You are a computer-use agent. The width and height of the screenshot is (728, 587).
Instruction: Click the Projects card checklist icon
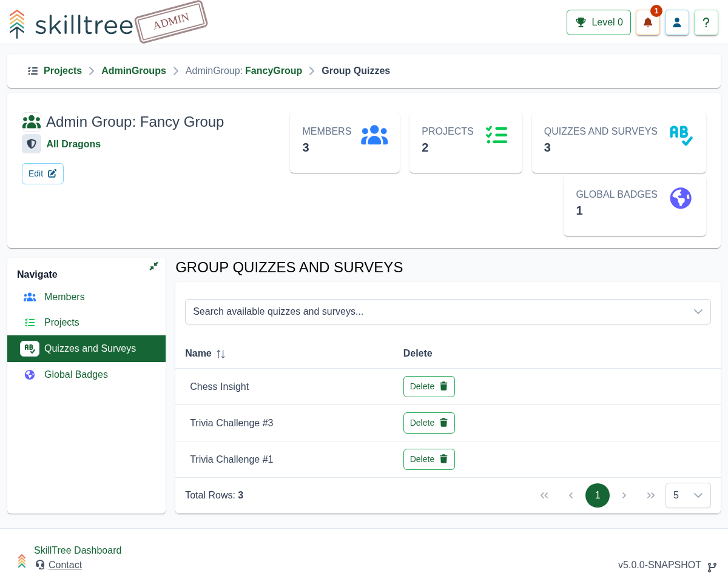point(497,135)
